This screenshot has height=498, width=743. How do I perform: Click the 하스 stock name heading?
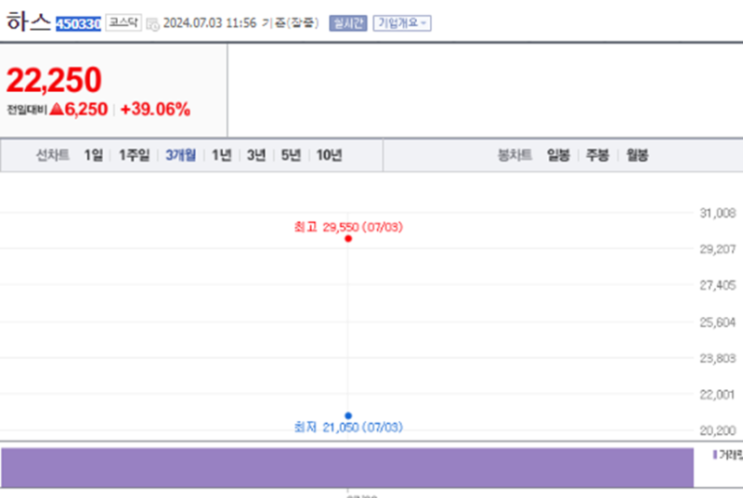(x=28, y=22)
